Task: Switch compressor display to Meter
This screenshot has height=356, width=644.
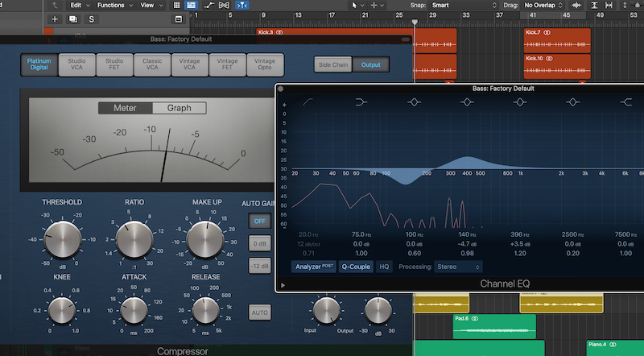Action: [126, 108]
